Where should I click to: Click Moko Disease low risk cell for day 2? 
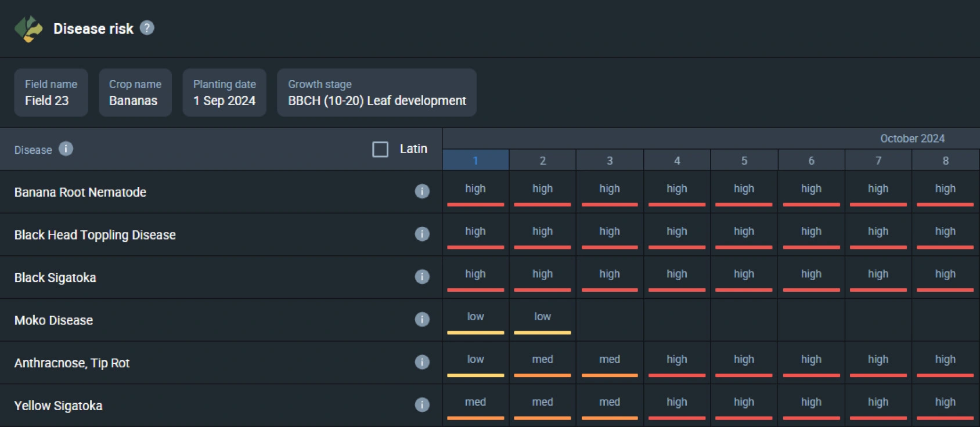coord(542,320)
